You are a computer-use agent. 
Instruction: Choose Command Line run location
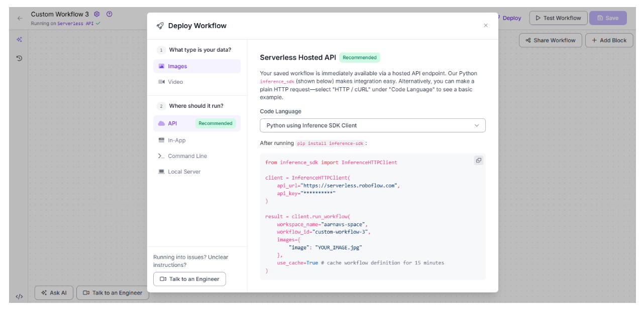tap(197, 156)
